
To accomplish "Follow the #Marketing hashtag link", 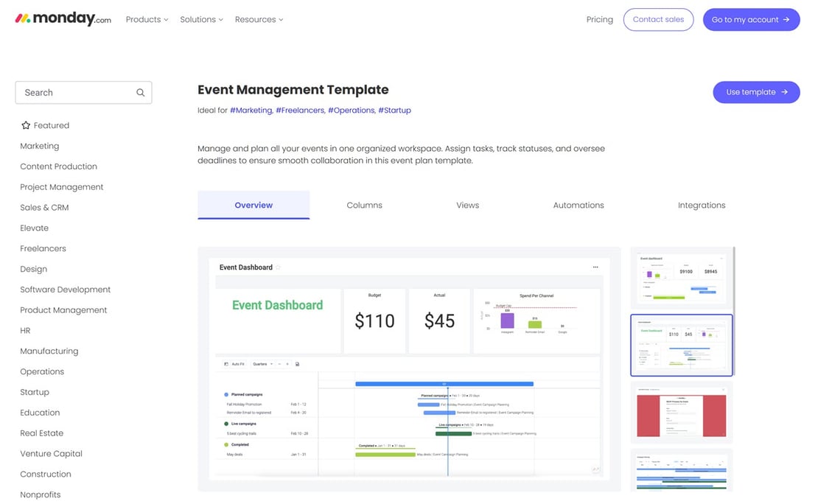I will tap(251, 110).
